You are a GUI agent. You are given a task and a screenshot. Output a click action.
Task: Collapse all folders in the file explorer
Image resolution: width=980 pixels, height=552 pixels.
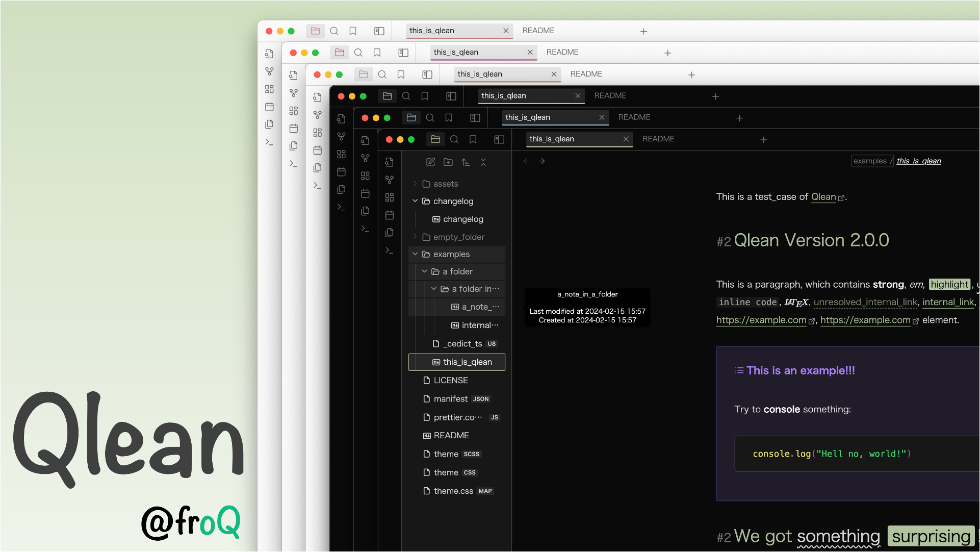coord(483,161)
